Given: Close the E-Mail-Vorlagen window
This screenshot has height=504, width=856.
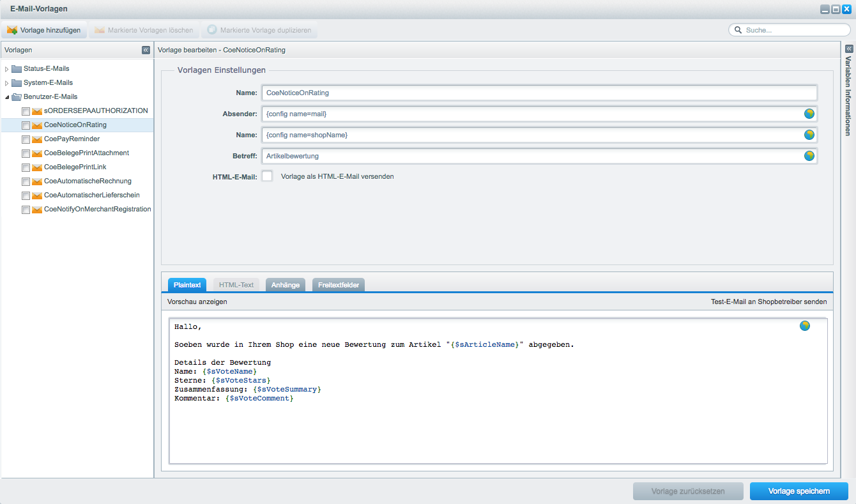Looking at the screenshot, I should [x=846, y=9].
